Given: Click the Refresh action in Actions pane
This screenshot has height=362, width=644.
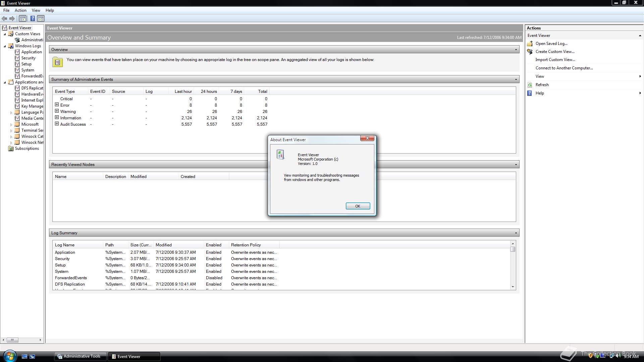Looking at the screenshot, I should tap(542, 85).
